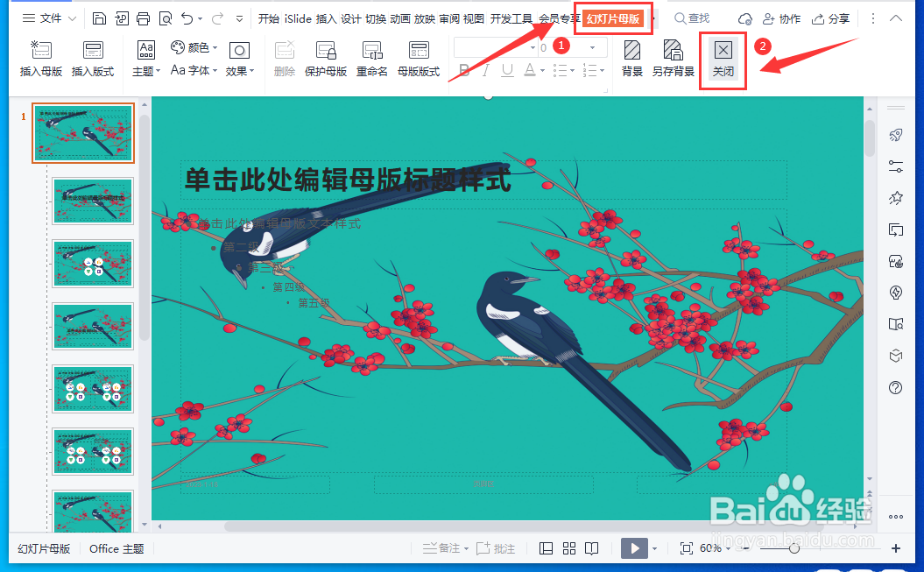
Task: Select master slide thumbnail number 1
Action: coord(83,133)
